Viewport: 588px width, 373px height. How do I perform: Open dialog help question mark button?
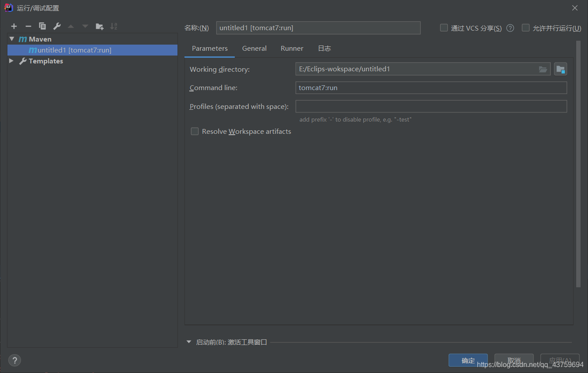click(x=14, y=360)
